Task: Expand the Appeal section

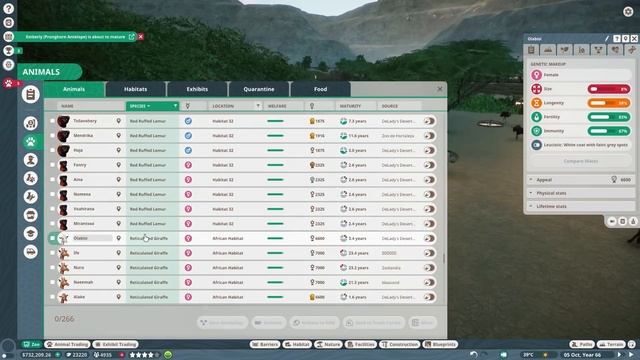Action: point(580,180)
